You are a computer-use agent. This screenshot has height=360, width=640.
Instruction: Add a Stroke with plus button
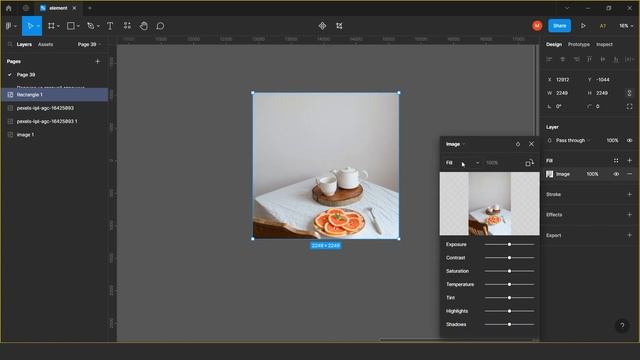[629, 194]
